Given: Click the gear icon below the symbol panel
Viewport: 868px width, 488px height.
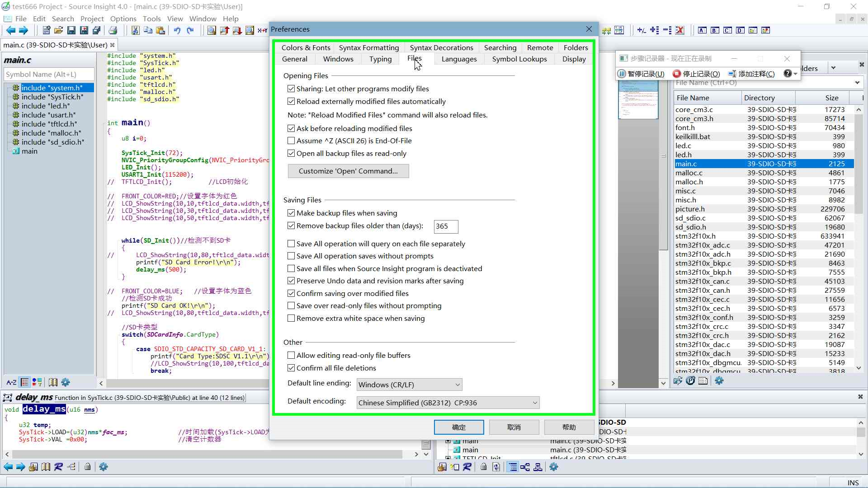Looking at the screenshot, I should [x=66, y=382].
